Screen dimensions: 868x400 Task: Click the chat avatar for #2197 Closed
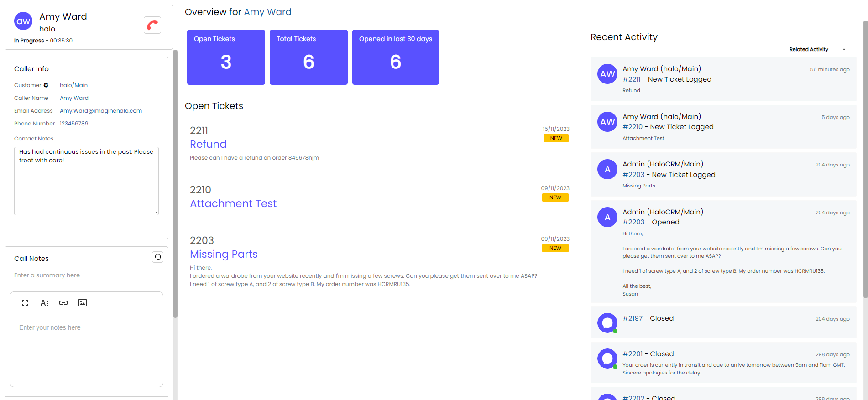607,323
